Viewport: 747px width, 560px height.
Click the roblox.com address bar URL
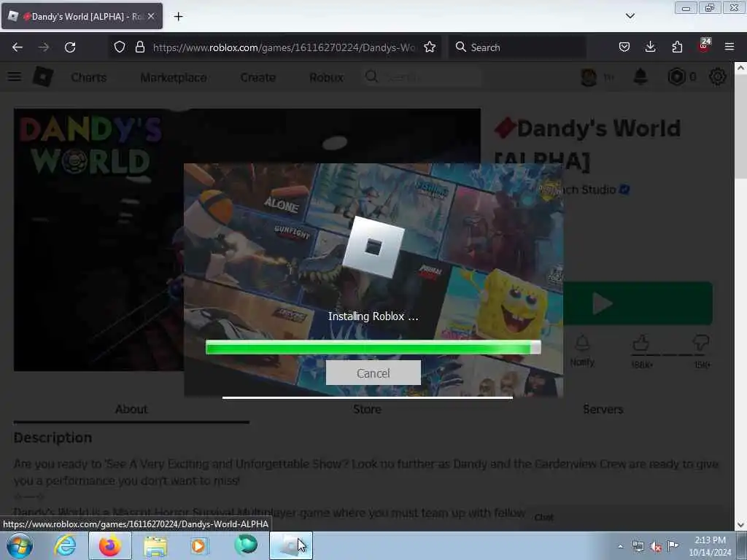pyautogui.click(x=284, y=47)
